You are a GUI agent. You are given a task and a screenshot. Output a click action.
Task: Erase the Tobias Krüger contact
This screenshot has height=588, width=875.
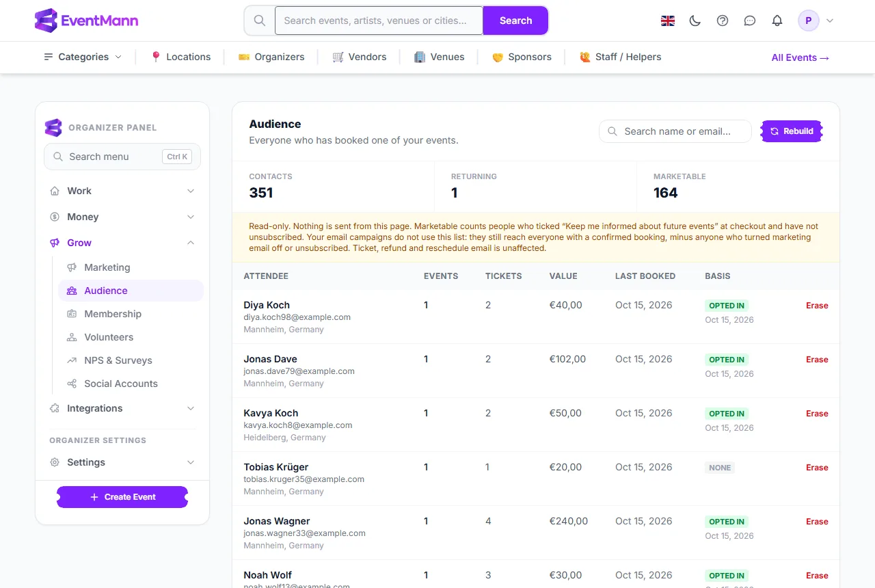point(817,468)
